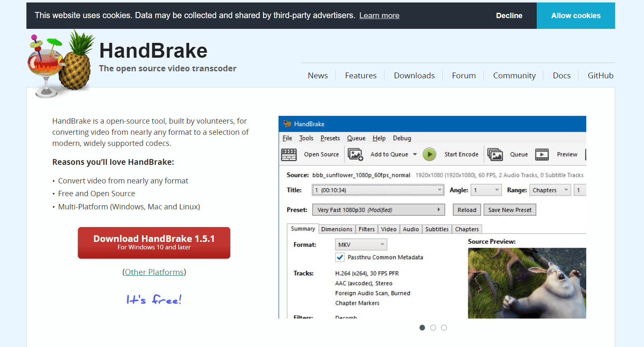Click the "H.264 (x264), 30 FPS PFR" track text
Viewport: 644px width, 347px height.
coord(367,273)
